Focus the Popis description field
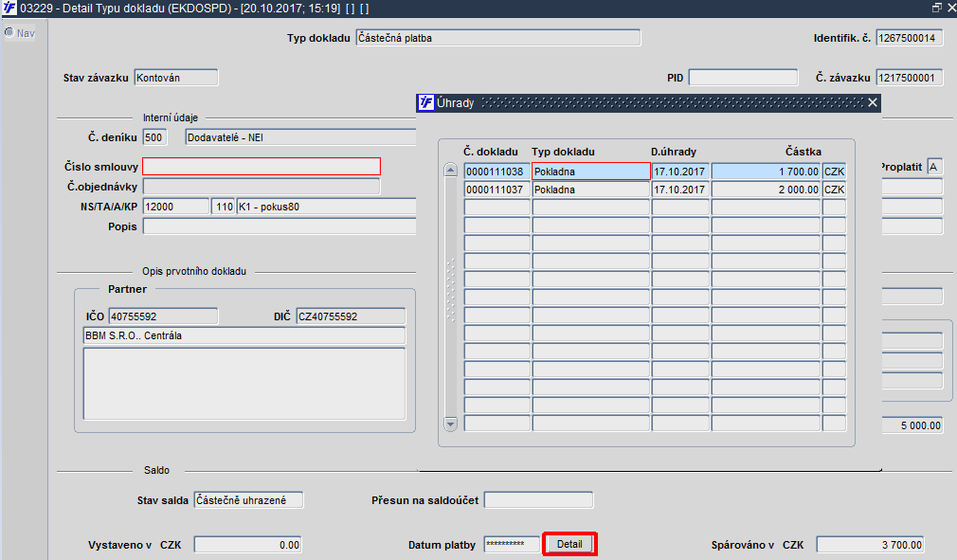This screenshot has height=560, width=957. [280, 226]
